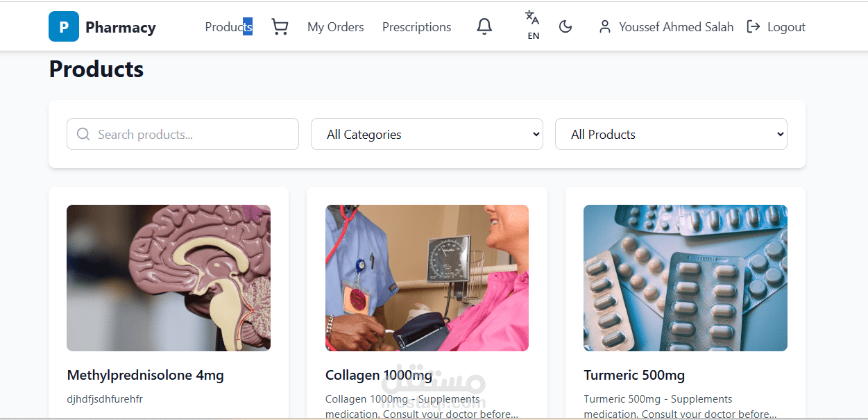Open the Methylprednisolone brain image

tap(169, 278)
